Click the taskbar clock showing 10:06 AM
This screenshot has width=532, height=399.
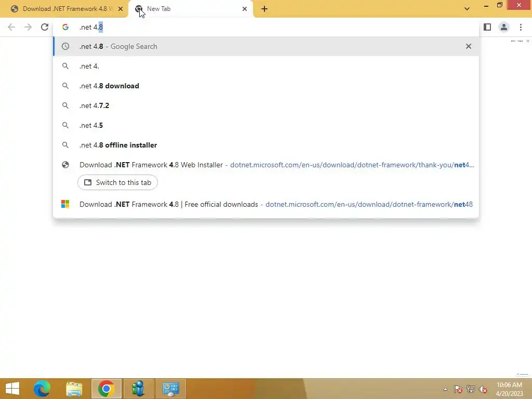click(509, 389)
